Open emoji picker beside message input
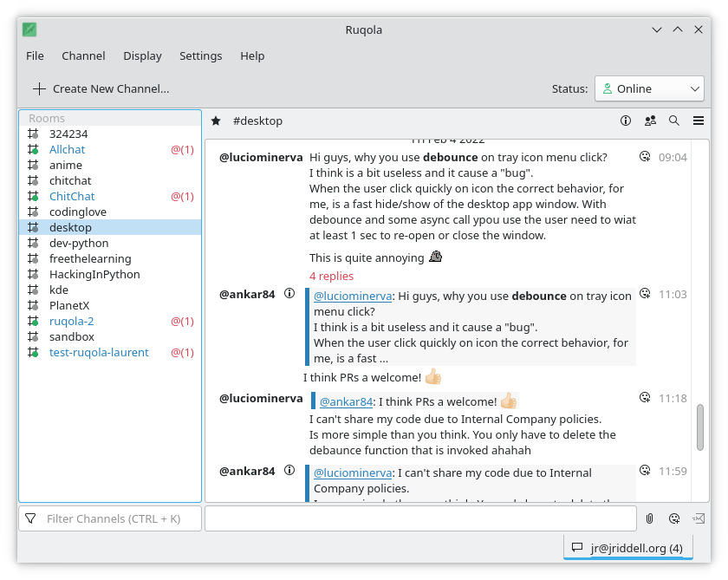 [673, 518]
